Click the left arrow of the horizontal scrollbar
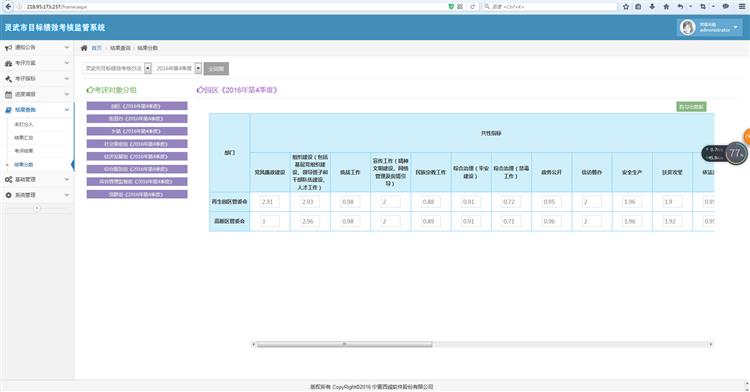 pyautogui.click(x=253, y=344)
